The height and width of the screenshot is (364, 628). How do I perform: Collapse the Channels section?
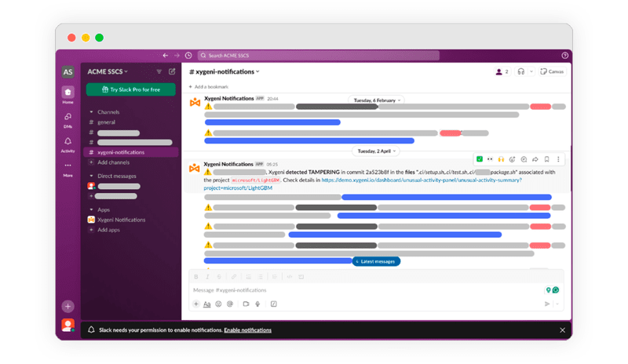[x=91, y=112]
